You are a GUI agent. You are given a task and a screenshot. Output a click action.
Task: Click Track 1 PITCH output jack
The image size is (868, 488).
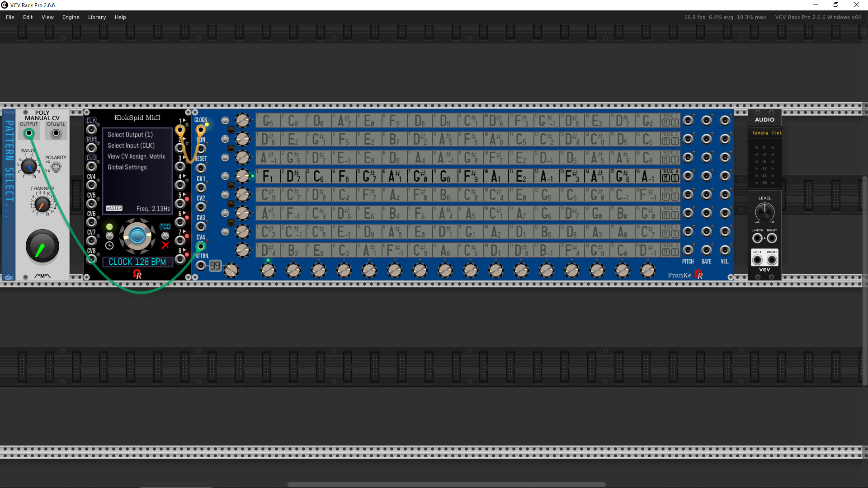(688, 121)
